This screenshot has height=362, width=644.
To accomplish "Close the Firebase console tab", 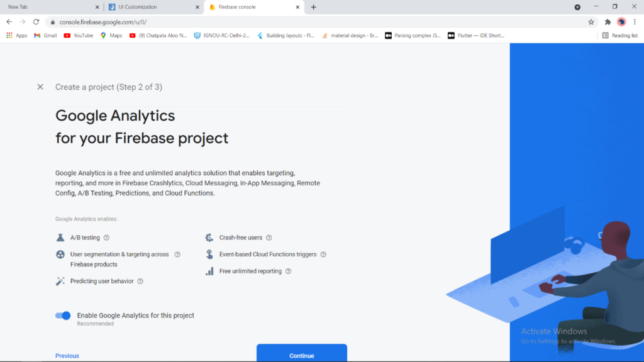I will (x=297, y=7).
